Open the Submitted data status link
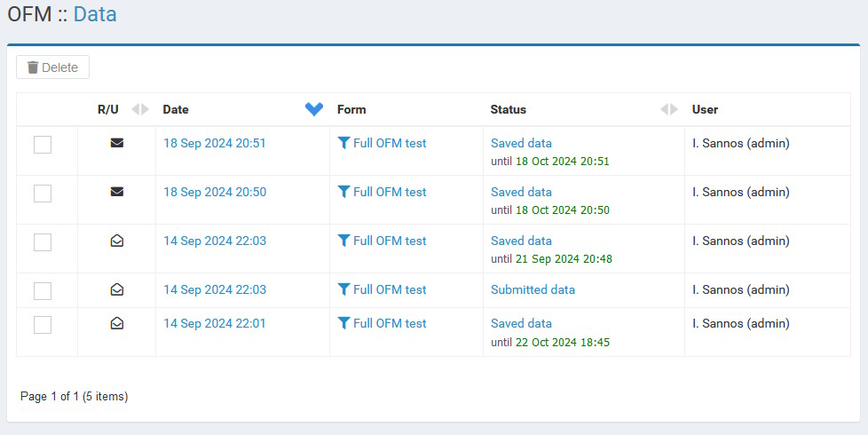 point(533,289)
